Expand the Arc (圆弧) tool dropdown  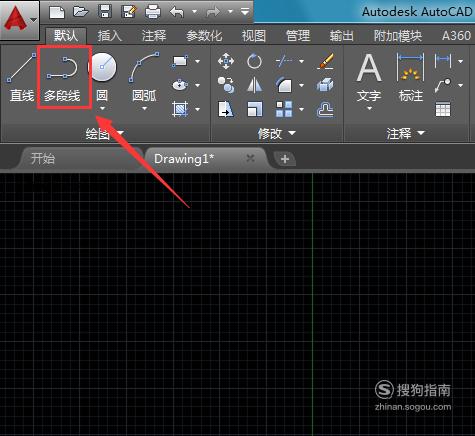145,109
